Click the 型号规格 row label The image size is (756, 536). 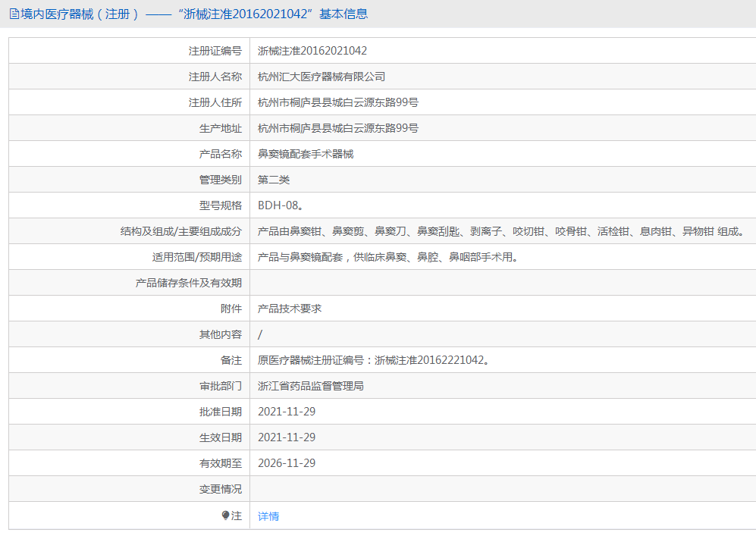click(x=221, y=205)
